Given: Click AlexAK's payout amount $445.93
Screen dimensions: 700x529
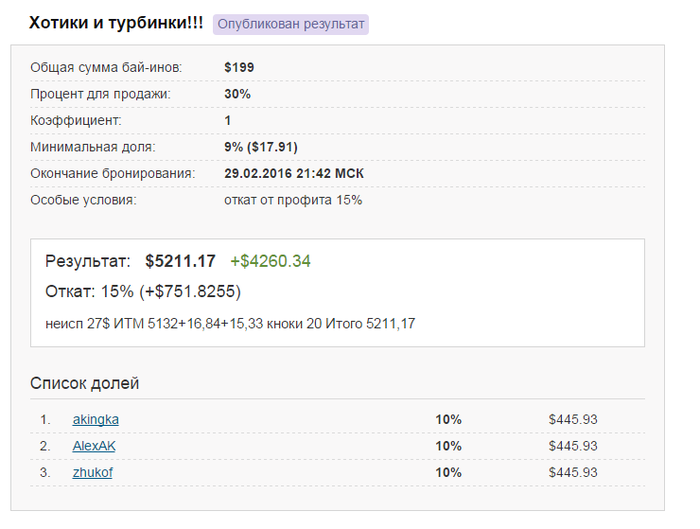Looking at the screenshot, I should 572,446.
